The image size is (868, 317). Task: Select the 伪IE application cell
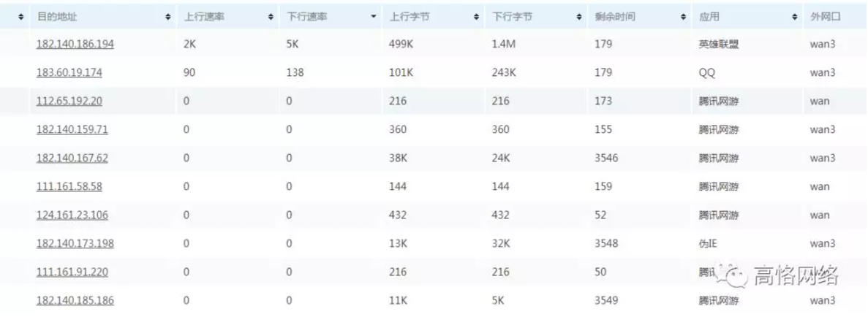point(709,243)
